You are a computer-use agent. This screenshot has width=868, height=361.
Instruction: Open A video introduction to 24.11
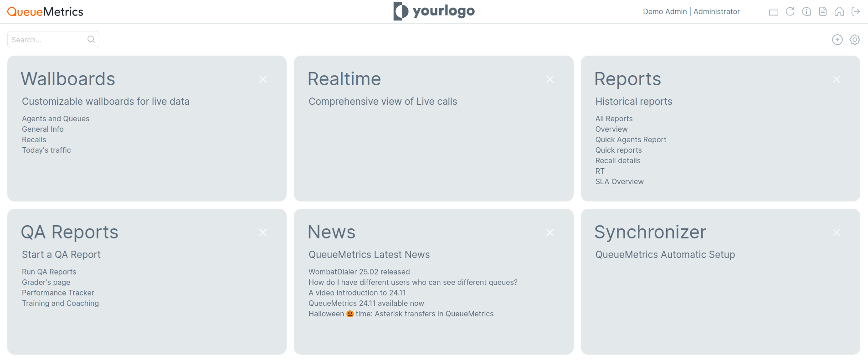click(x=357, y=293)
